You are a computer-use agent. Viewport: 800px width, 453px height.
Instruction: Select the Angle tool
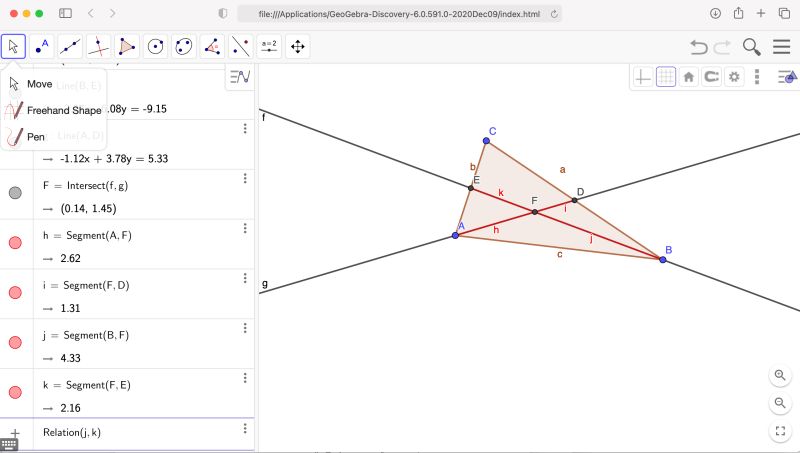[212, 46]
